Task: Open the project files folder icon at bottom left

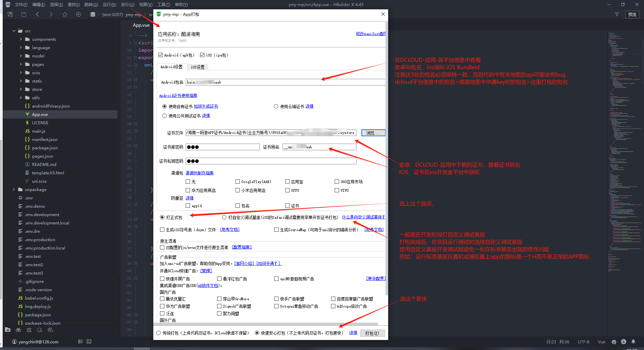Action: (x=8, y=330)
